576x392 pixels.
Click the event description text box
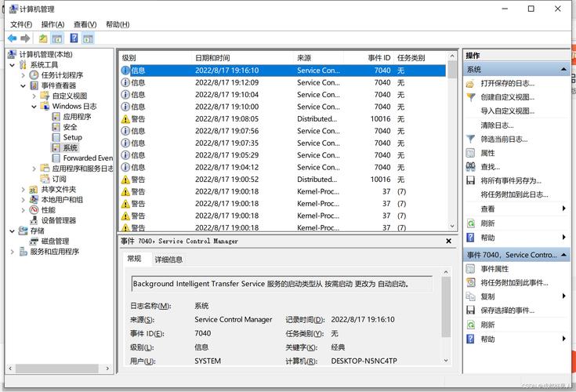point(282,284)
